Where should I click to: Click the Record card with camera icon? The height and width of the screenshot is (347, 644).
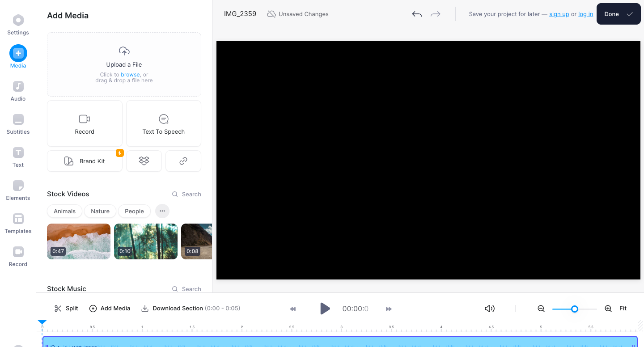coord(85,123)
